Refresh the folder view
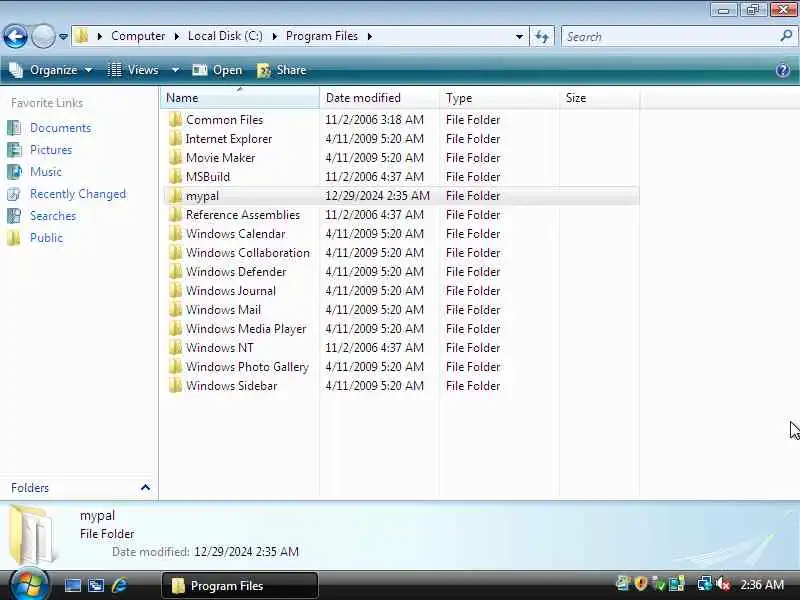 (x=542, y=37)
